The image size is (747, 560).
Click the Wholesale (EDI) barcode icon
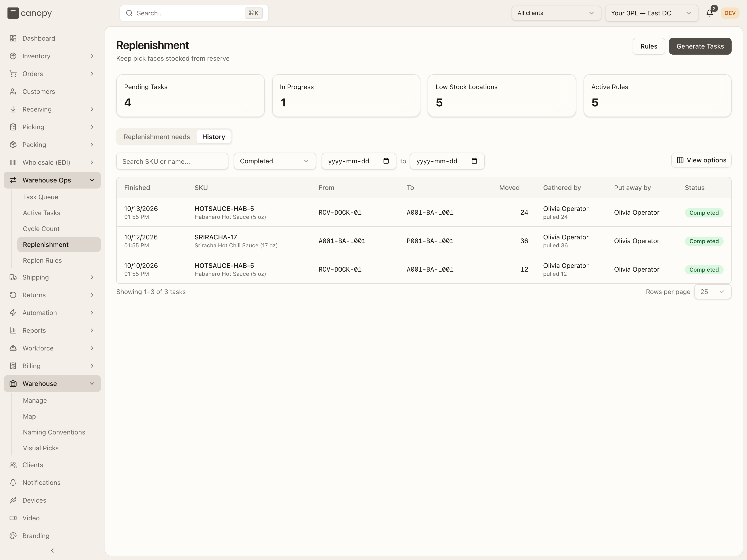pyautogui.click(x=13, y=162)
